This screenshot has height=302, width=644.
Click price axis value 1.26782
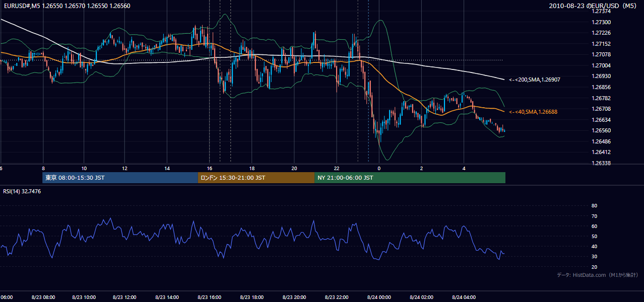[x=602, y=98]
